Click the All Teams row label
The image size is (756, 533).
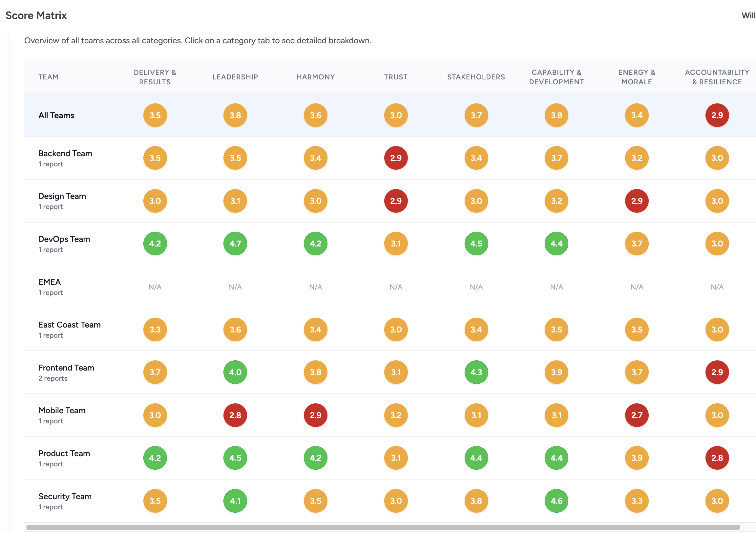click(56, 115)
